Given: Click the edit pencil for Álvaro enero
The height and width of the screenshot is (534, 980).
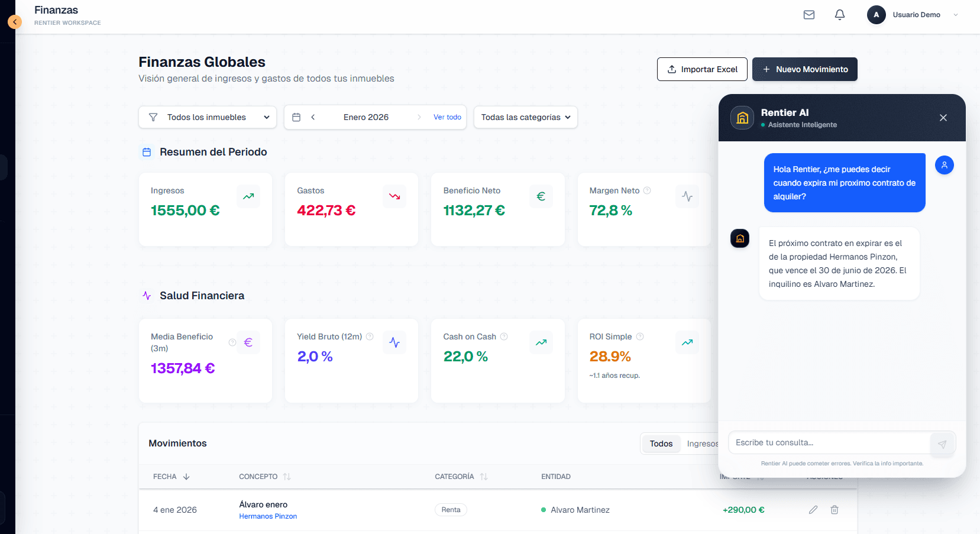Looking at the screenshot, I should 813,510.
